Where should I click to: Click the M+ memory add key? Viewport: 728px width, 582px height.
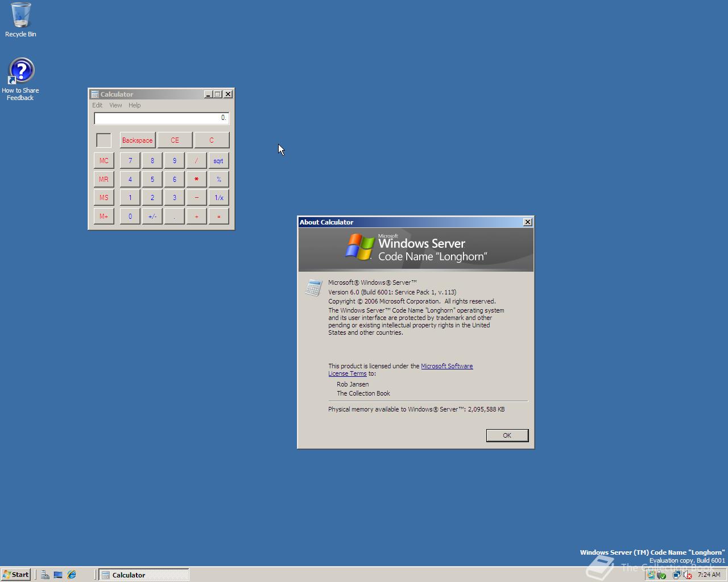point(104,216)
